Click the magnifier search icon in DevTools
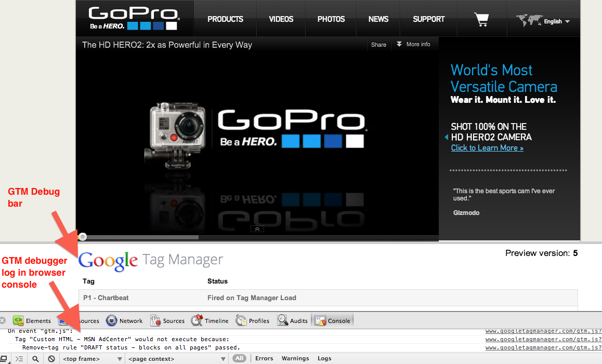Screen dimensions: 602x364 pyautogui.click(x=35, y=359)
